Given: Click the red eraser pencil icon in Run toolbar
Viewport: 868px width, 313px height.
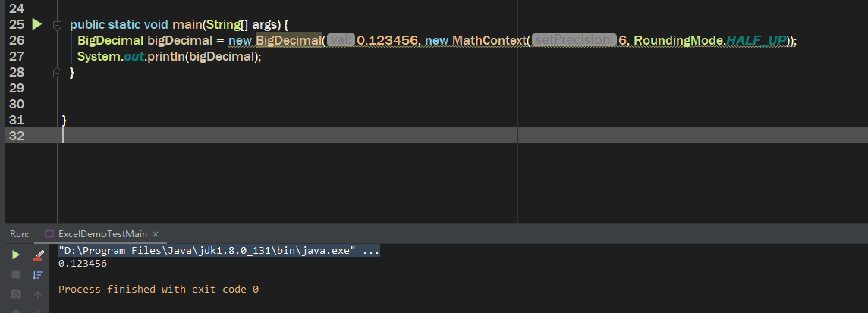Looking at the screenshot, I should 37,255.
